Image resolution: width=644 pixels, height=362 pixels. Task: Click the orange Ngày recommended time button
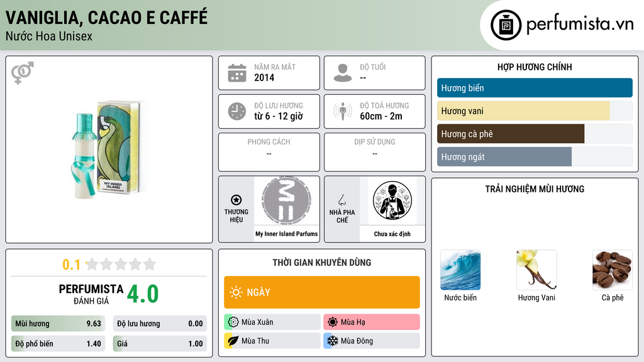click(322, 292)
